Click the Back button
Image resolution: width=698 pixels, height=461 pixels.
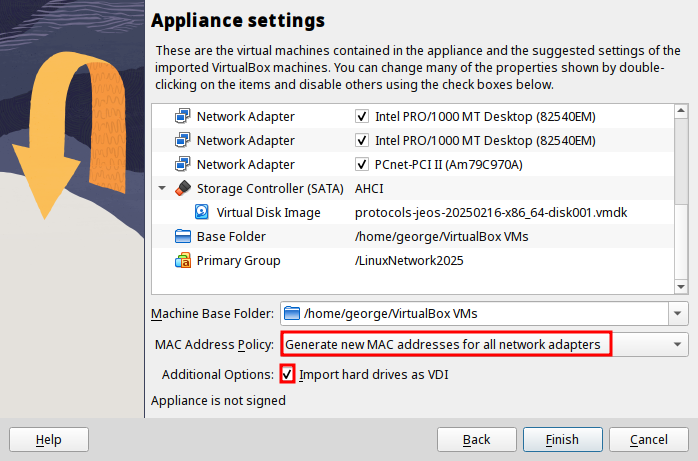click(x=477, y=440)
